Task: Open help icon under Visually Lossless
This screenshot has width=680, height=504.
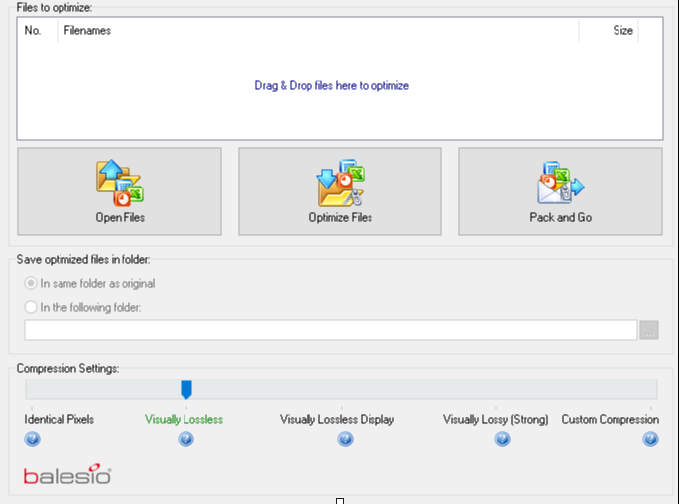Action: (186, 439)
